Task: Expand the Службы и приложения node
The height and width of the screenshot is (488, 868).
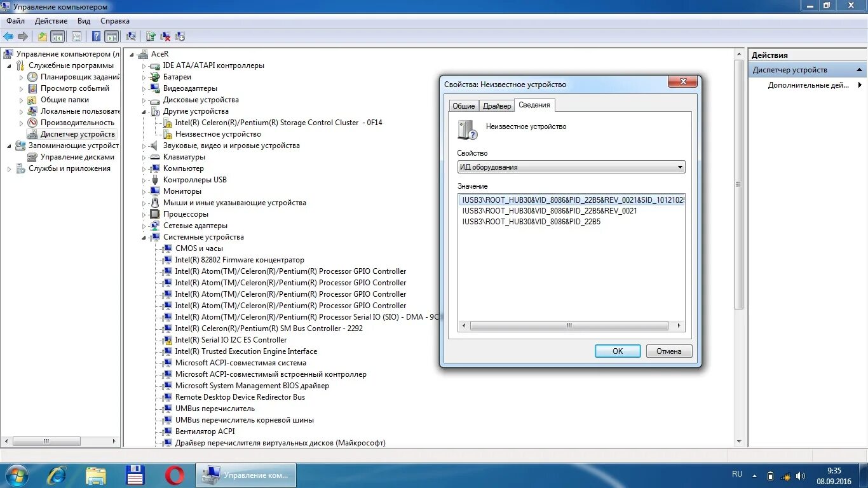Action: coord(9,168)
